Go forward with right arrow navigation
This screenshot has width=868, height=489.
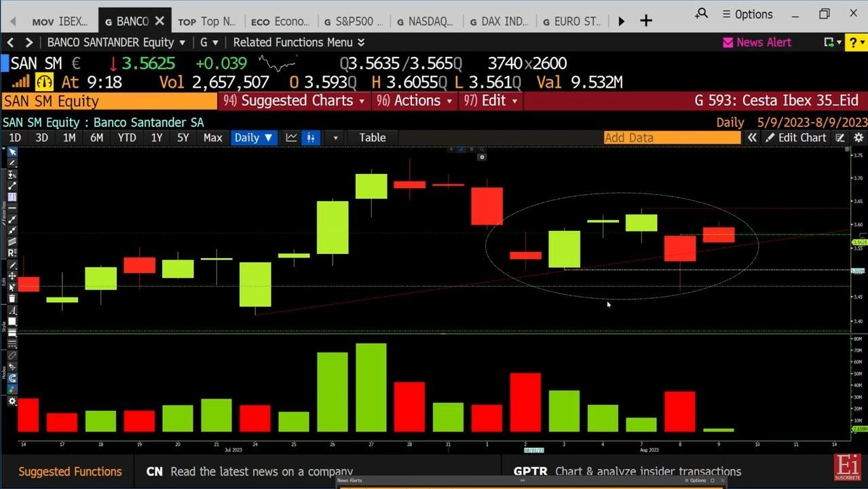click(29, 42)
